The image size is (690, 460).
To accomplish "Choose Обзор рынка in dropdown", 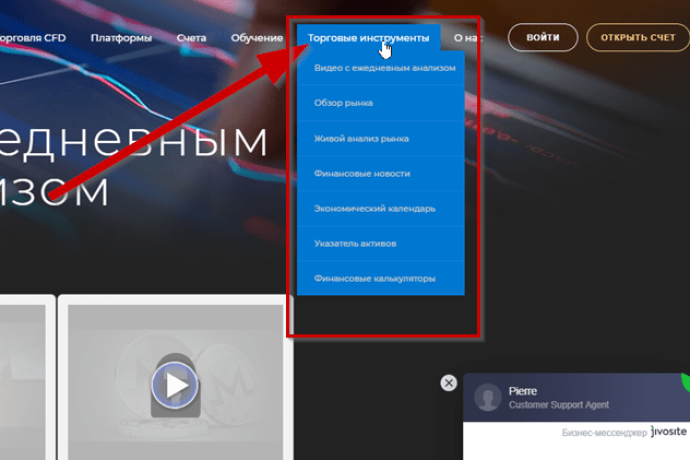I will 381,103.
